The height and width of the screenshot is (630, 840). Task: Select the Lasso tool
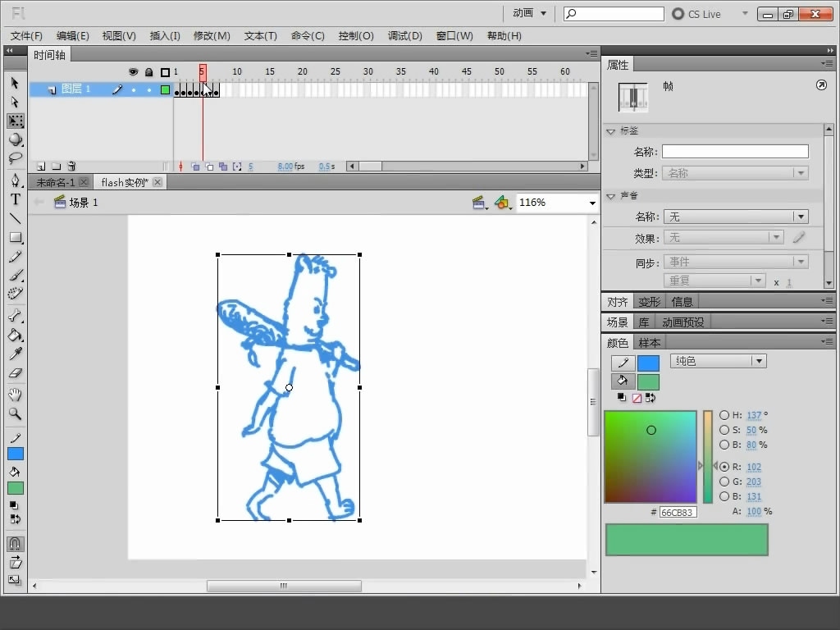15,158
